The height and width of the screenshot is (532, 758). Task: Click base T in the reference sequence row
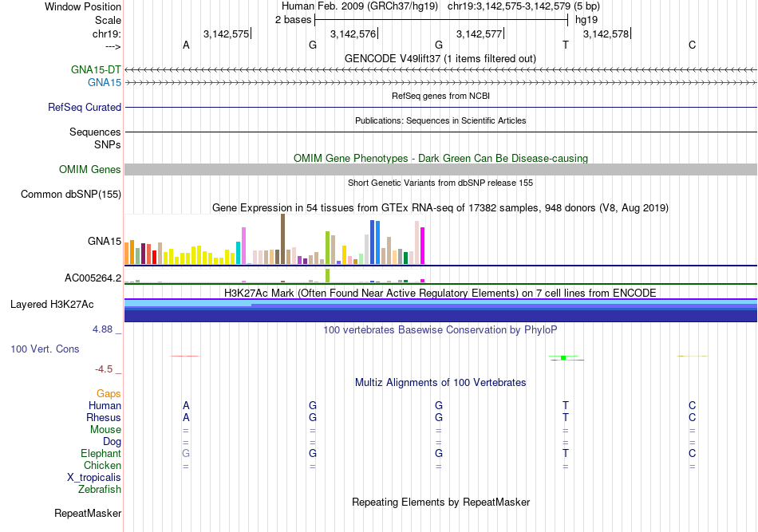[x=566, y=45]
